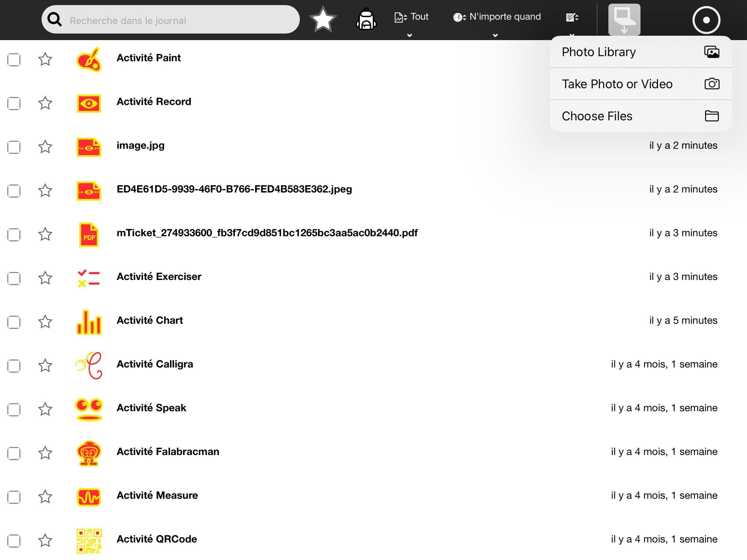Check the box next to image.jpg

14,147
